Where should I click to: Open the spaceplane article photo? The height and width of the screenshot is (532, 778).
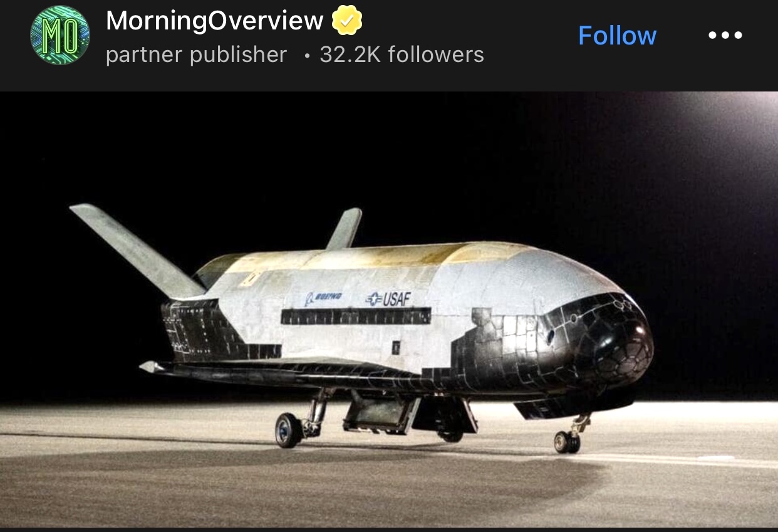(389, 309)
